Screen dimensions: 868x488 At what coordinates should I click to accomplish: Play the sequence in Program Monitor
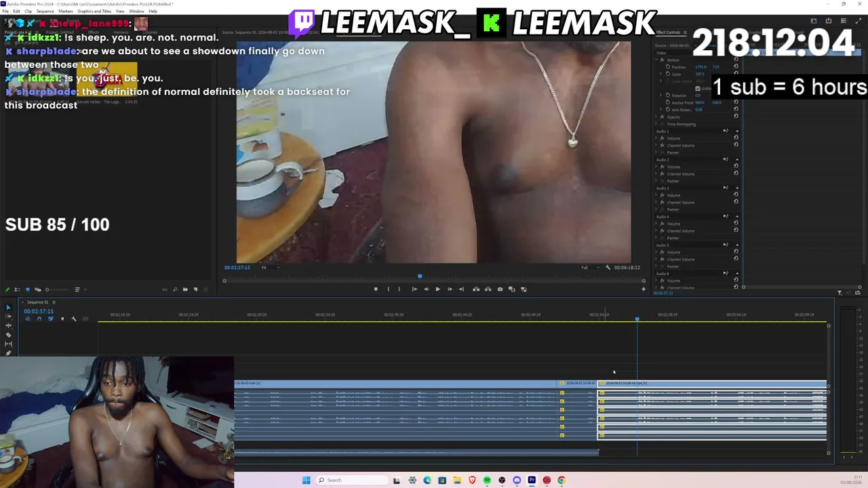click(x=437, y=289)
